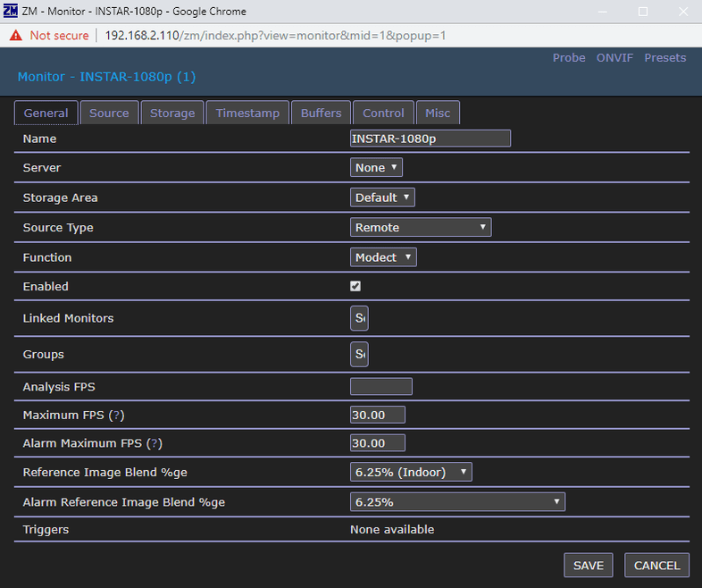Toggle the Enabled checkbox

tap(355, 287)
